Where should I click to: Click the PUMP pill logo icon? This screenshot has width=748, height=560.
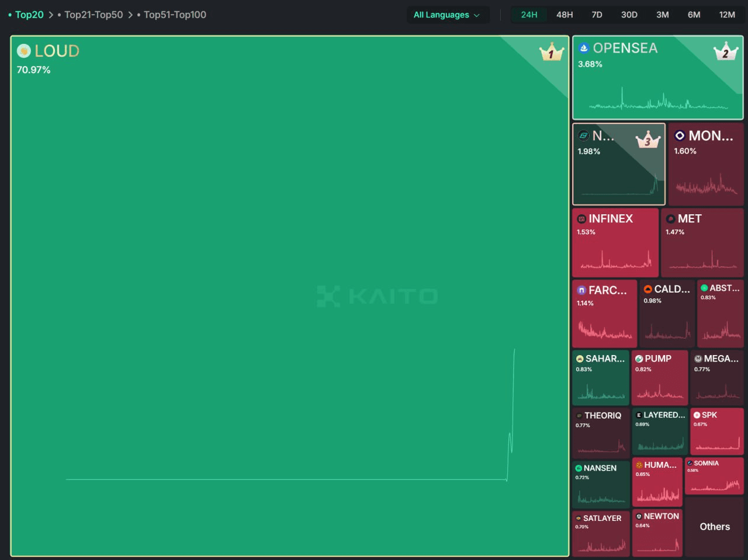click(x=639, y=359)
